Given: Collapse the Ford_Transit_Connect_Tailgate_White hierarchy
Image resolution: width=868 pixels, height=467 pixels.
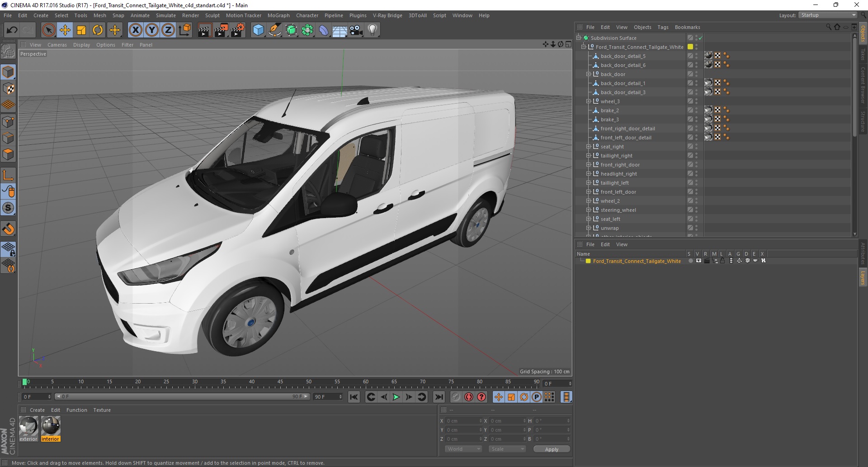Looking at the screenshot, I should pyautogui.click(x=584, y=47).
